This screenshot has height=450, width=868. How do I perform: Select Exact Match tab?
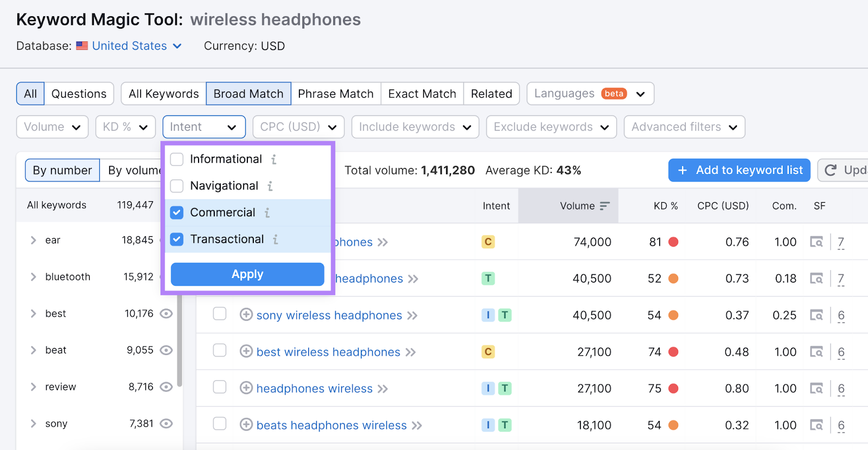422,94
